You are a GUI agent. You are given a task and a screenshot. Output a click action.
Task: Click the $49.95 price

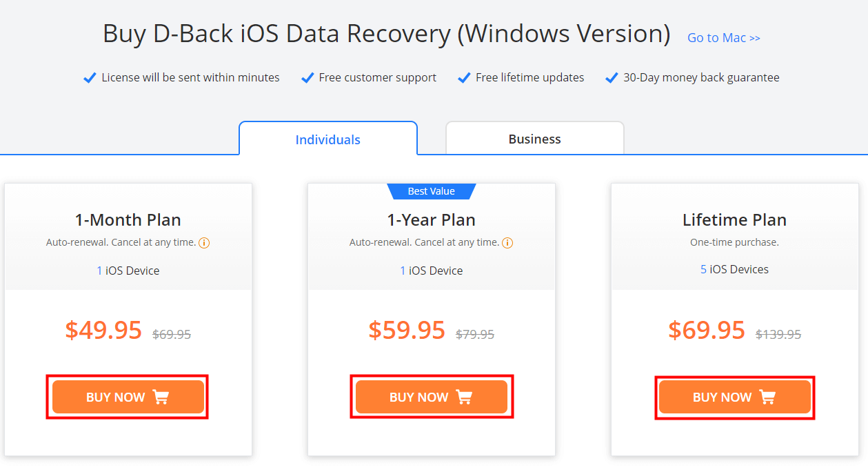(103, 330)
